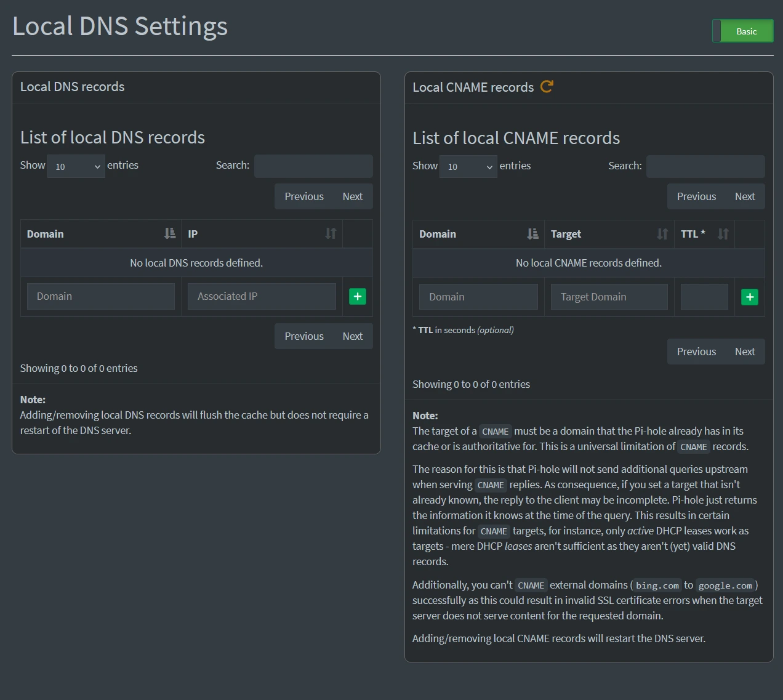Viewport: 783px width, 700px height.
Task: Sort CNAME records by Target column icon
Action: click(x=662, y=234)
